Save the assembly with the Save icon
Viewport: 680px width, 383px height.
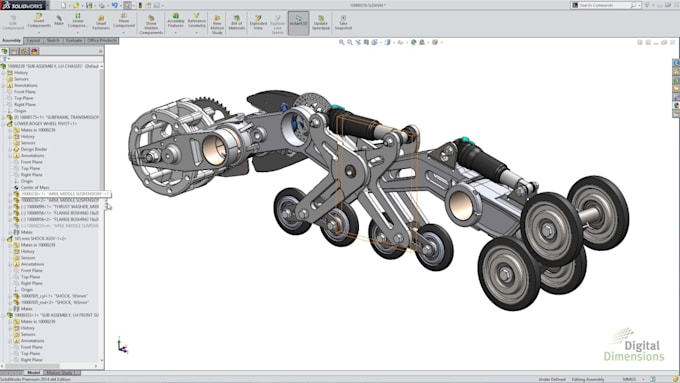tap(89, 5)
